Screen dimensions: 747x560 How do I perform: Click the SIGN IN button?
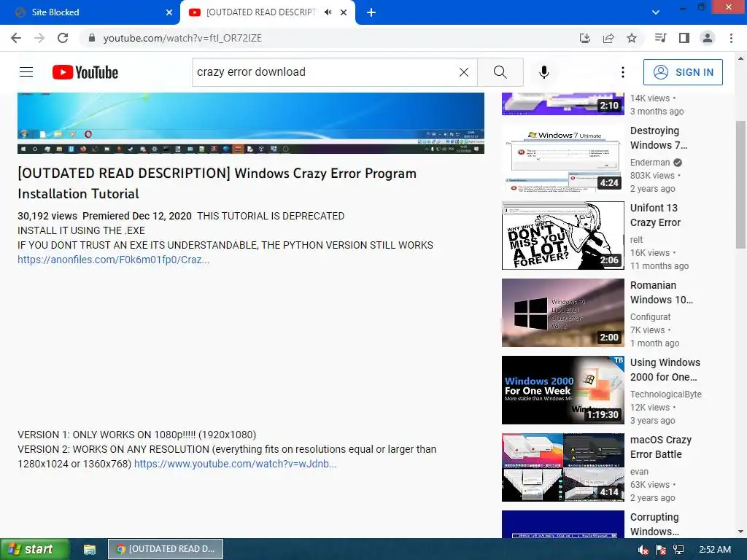pyautogui.click(x=683, y=72)
